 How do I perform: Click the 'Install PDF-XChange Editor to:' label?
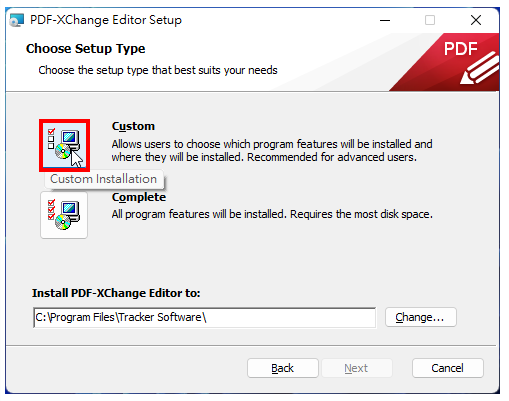pyautogui.click(x=116, y=293)
